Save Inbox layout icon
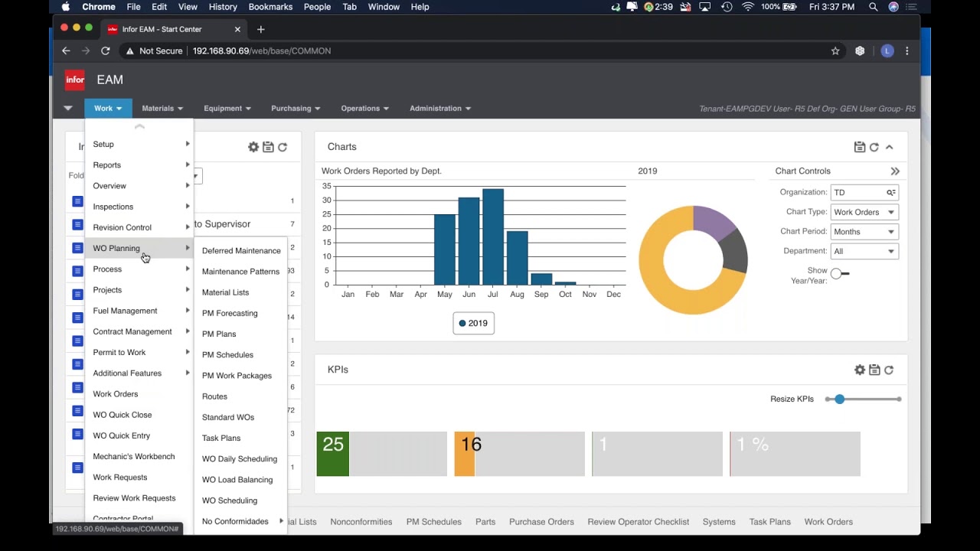Image resolution: width=980 pixels, height=551 pixels. pos(268,147)
